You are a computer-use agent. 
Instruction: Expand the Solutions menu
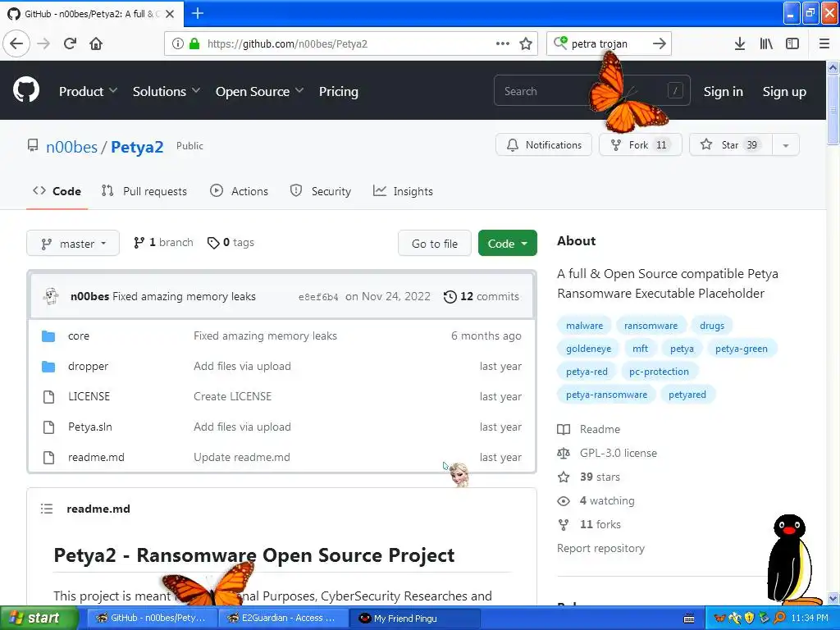coord(166,91)
